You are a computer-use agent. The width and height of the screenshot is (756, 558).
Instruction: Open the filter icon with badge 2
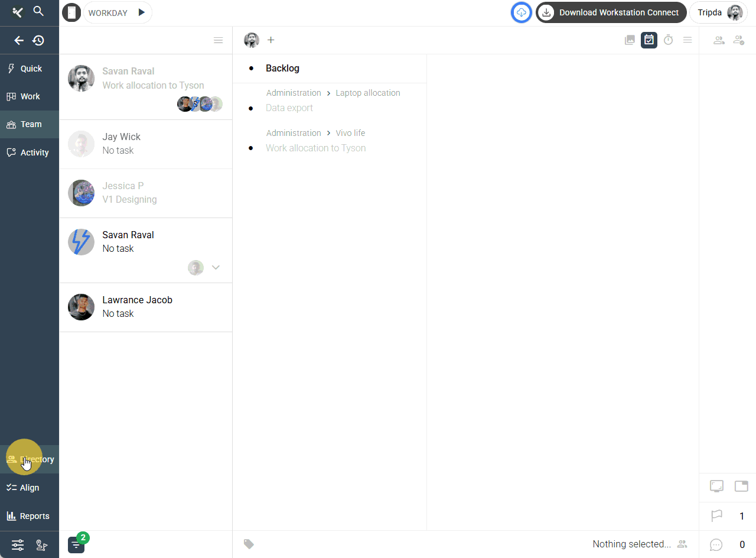pos(76,544)
